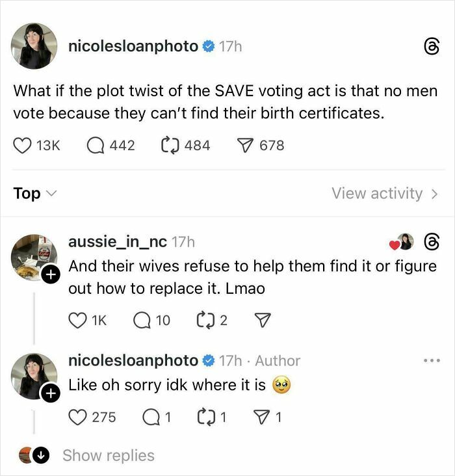Share the main post with 678 shares
This screenshot has width=455, height=476.
244,145
